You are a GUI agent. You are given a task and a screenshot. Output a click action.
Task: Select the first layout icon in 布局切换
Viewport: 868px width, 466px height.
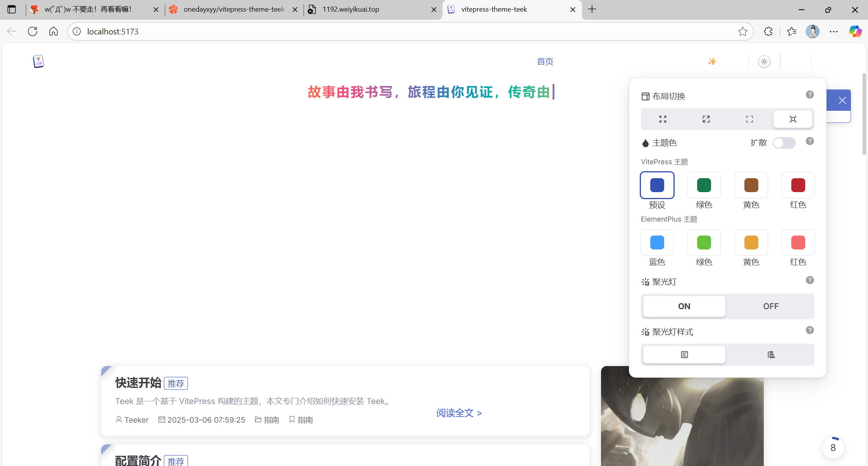[x=663, y=119]
